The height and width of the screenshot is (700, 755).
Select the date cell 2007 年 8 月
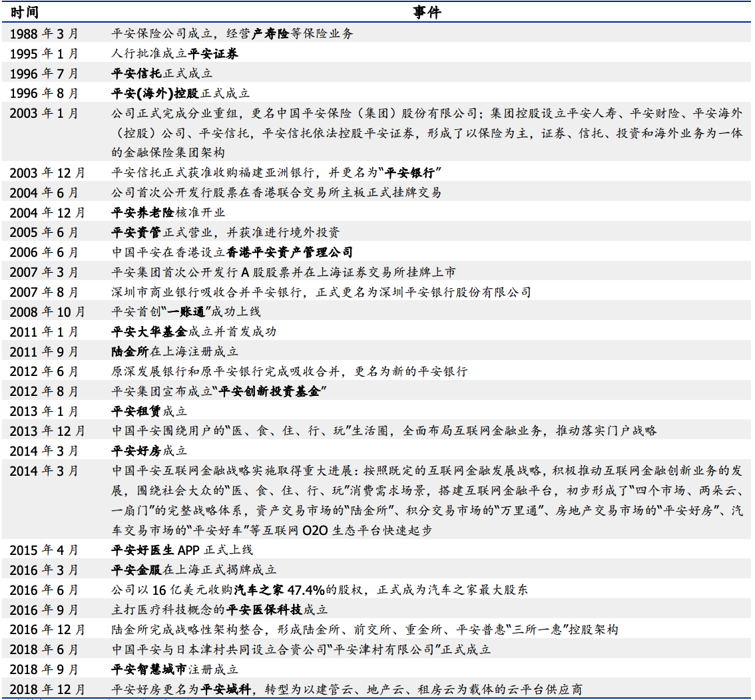click(x=44, y=292)
